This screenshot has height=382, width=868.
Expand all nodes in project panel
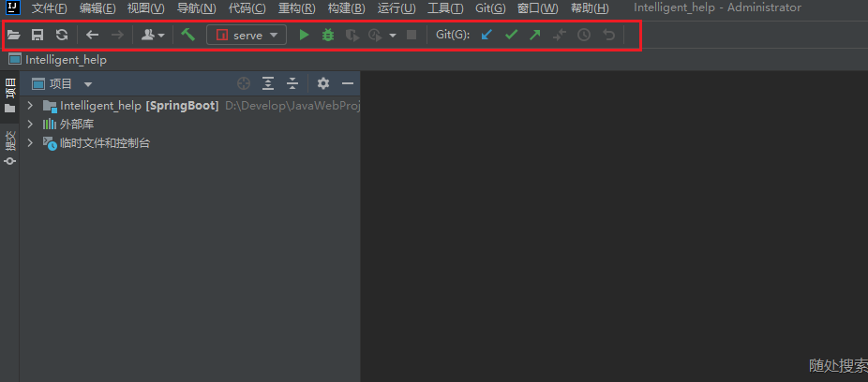coord(268,83)
